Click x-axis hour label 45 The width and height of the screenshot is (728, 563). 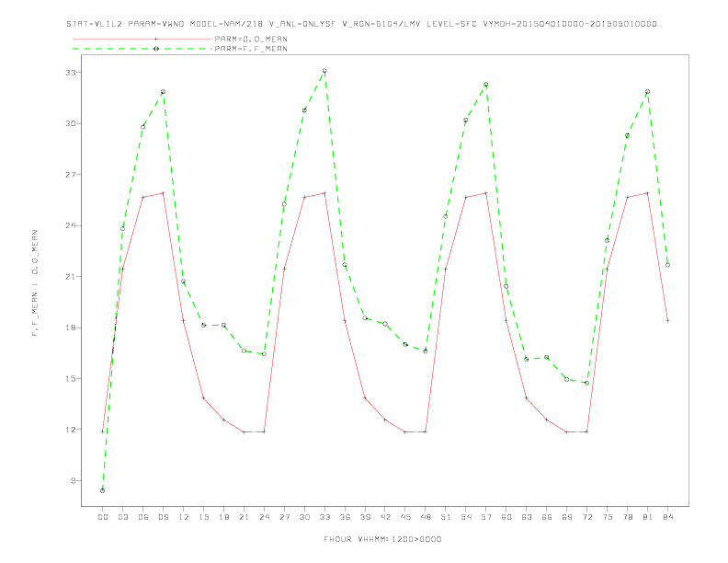(405, 517)
